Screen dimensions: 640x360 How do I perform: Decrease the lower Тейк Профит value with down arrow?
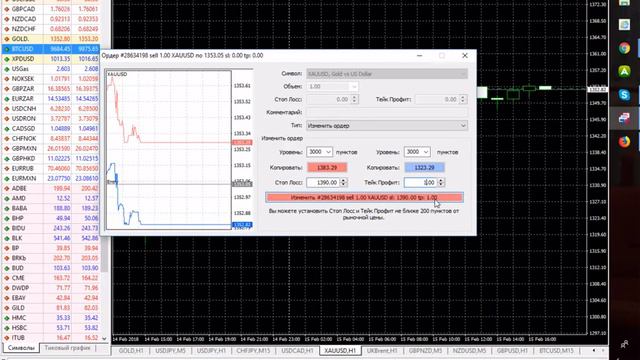(441, 185)
